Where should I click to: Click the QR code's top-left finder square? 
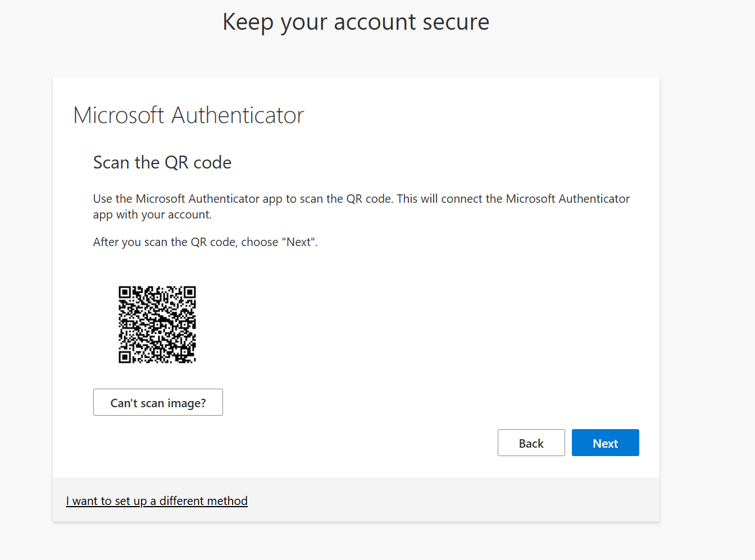pyautogui.click(x=125, y=292)
